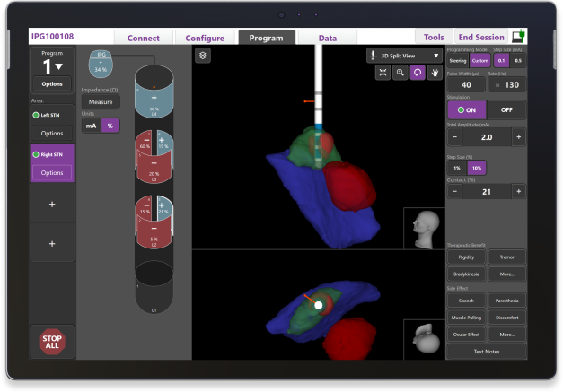Viewport: 563px width, 392px height.
Task: Click the fit-to-view expand arrows icon
Action: click(383, 74)
